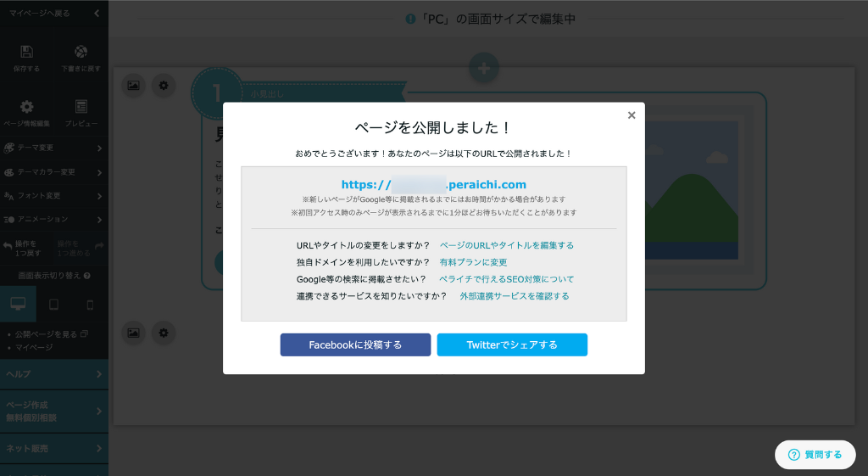Click 操作を1つ進める redo button
The image size is (868, 476).
tap(81, 248)
